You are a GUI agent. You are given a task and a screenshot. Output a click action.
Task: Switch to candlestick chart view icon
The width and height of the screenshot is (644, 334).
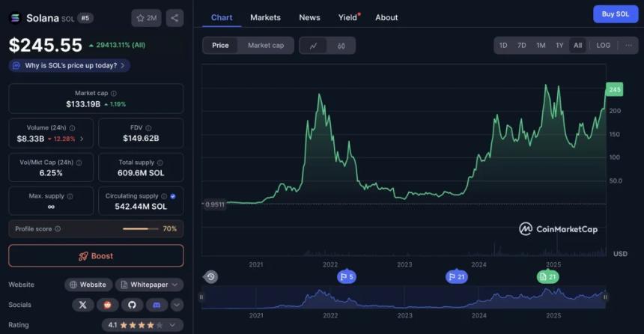pos(341,46)
